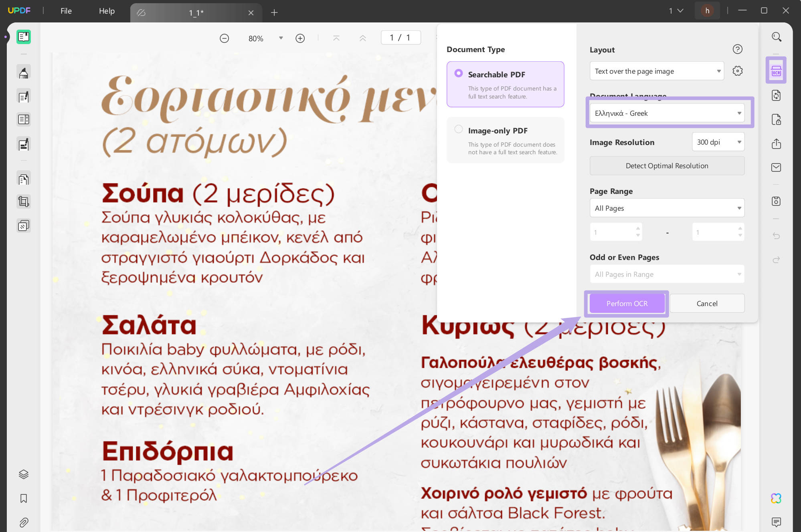
Task: Open the Document Language dropdown
Action: 667,113
